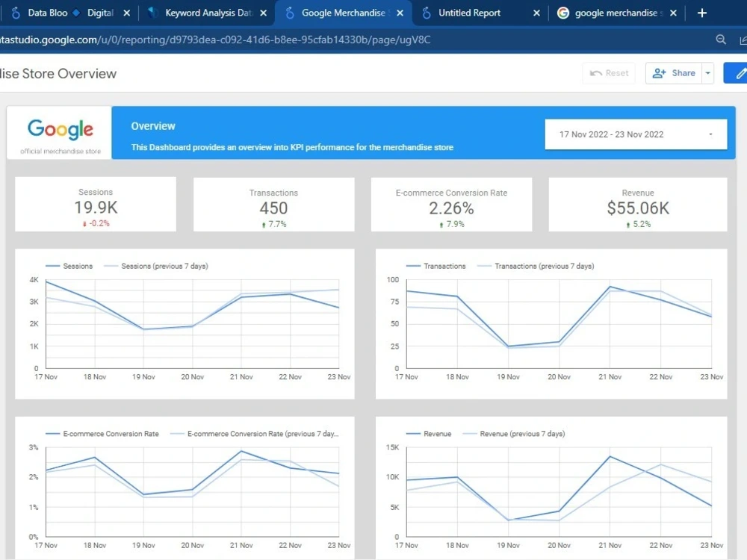Click the Transactions legend entry in chart
Image resolution: width=747 pixels, height=560 pixels.
point(436,266)
